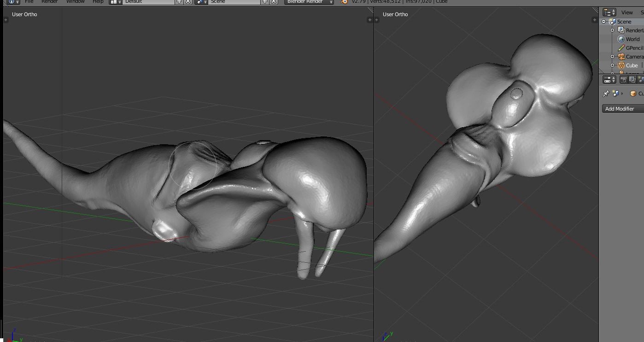Click the Blender logo splash icon
644x342 pixels.
pos(344,1)
